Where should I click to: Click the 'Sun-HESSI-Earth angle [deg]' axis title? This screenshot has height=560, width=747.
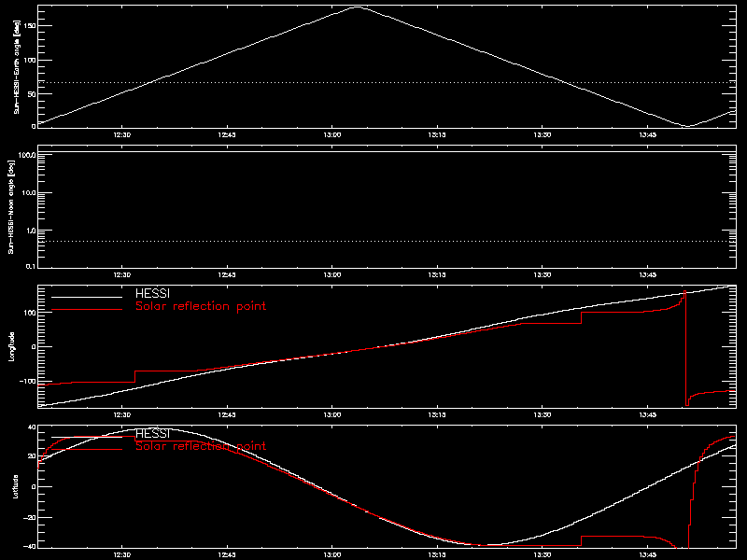point(17,66)
